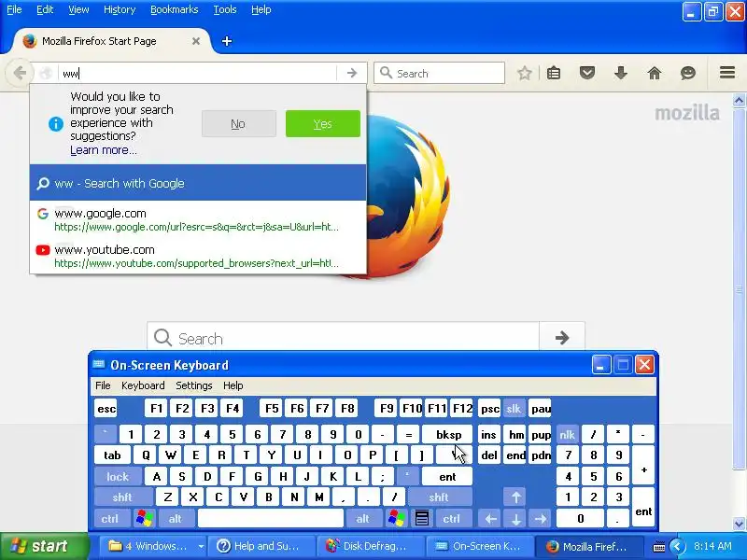Click the left arrow key on keyboard

coord(491,518)
